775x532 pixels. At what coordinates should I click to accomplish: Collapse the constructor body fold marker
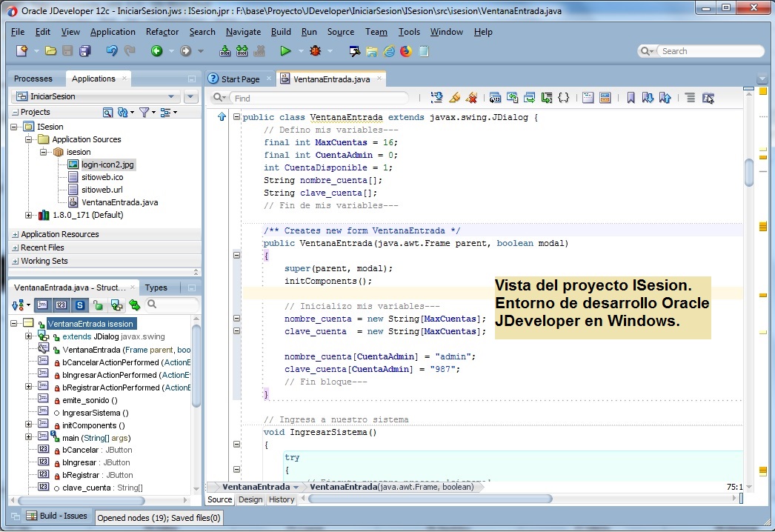(x=237, y=255)
